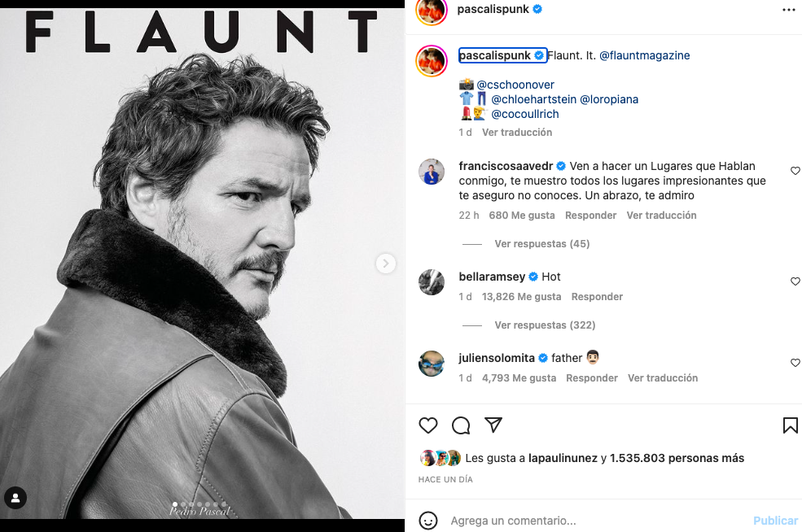Save the post with the bookmark icon

[x=790, y=425]
